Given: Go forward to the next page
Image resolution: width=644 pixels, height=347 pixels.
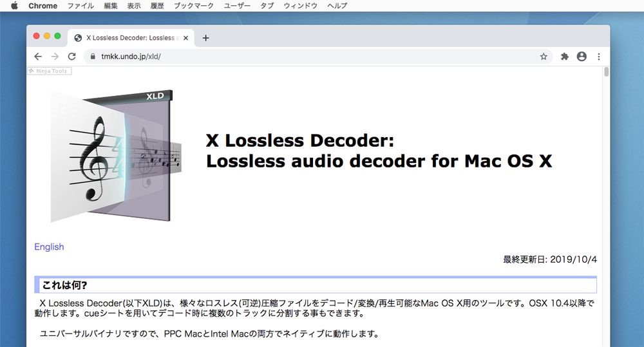Looking at the screenshot, I should pyautogui.click(x=55, y=56).
